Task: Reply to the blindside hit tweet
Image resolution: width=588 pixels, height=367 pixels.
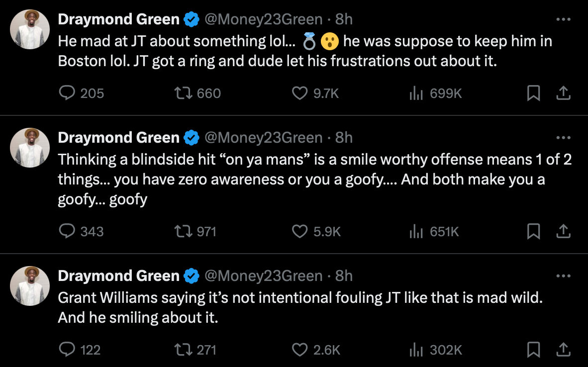Action: click(x=67, y=231)
